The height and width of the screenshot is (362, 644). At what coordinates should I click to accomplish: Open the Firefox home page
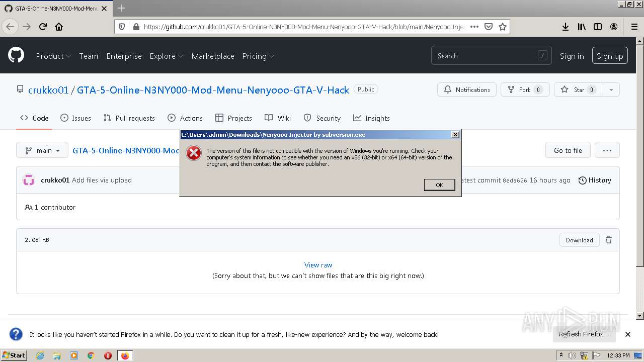pyautogui.click(x=59, y=27)
